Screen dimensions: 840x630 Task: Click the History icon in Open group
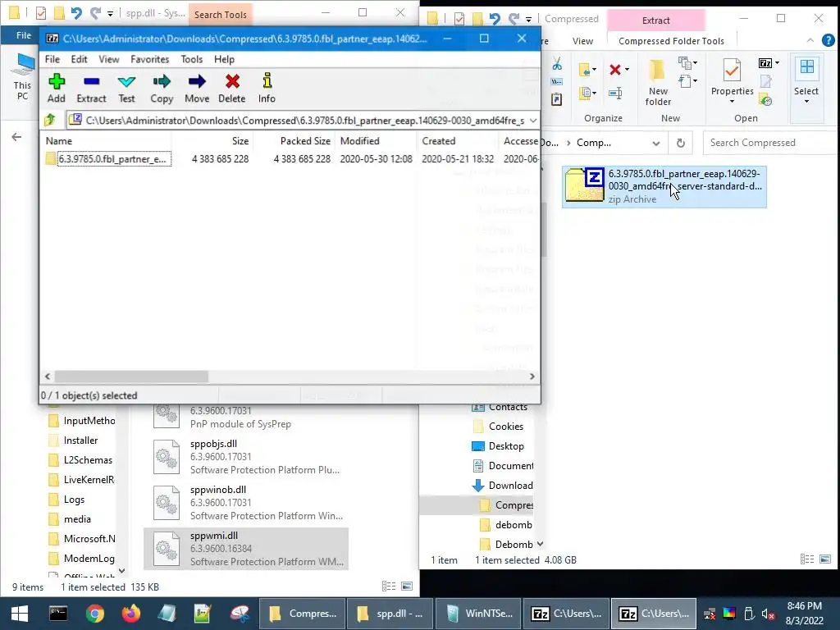pyautogui.click(x=766, y=100)
